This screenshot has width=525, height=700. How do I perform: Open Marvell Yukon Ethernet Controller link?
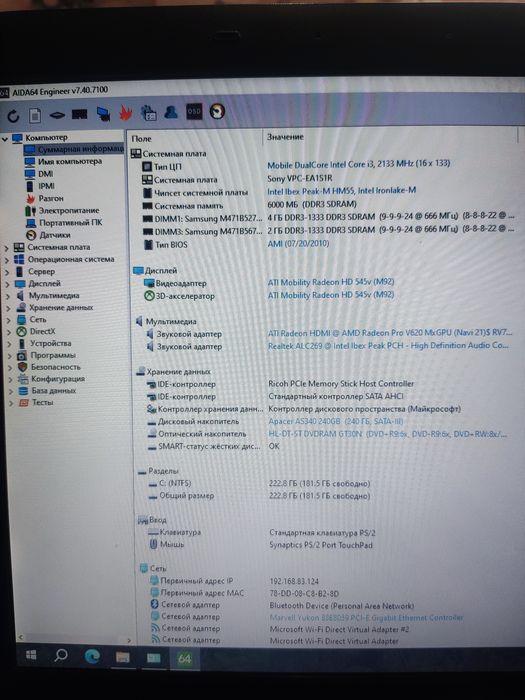tap(366, 617)
